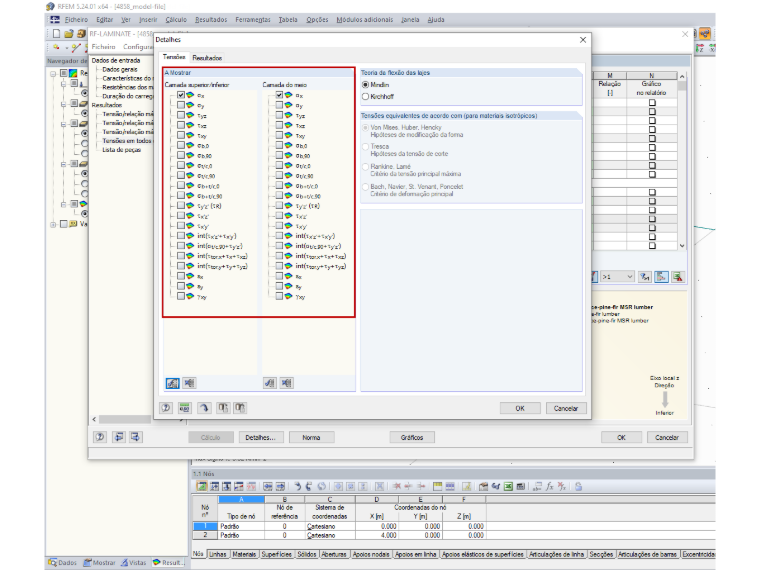Deselect all stresses for top/bottom layer
The width and height of the screenshot is (760, 570).
pos(189,383)
